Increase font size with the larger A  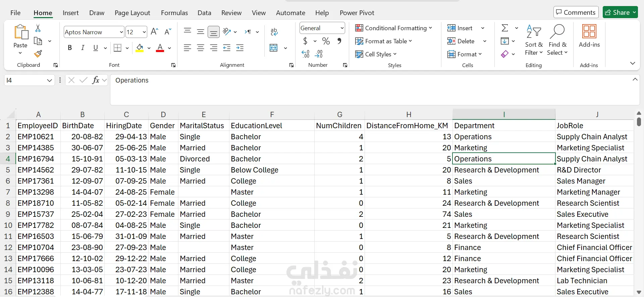(155, 32)
